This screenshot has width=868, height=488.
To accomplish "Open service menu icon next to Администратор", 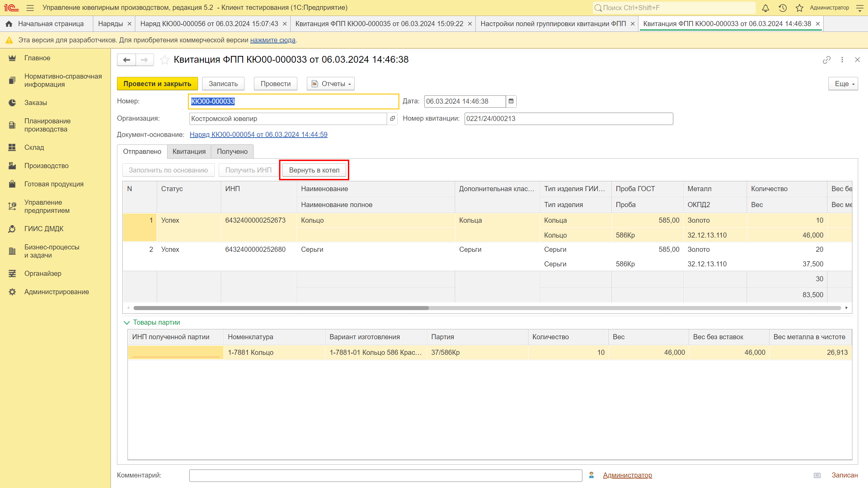I will [860, 8].
